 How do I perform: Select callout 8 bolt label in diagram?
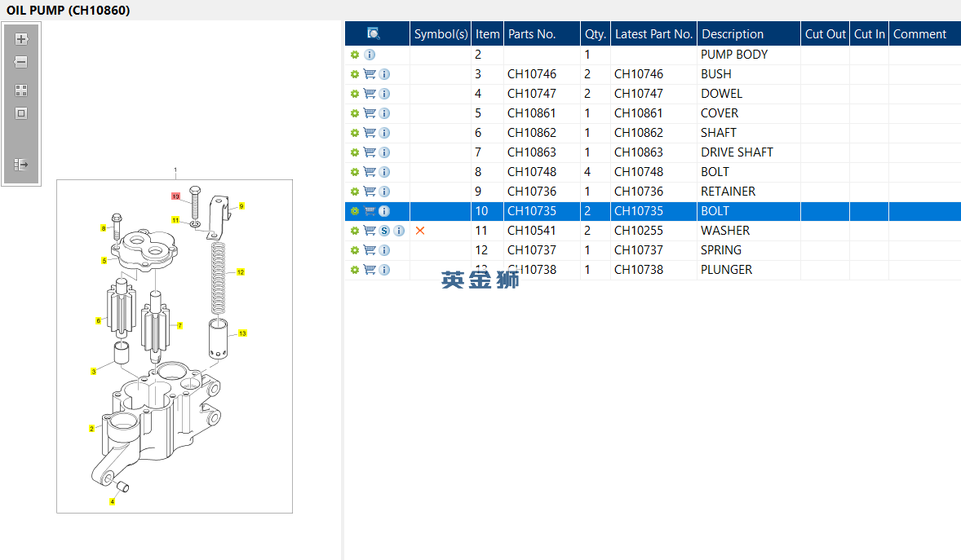pos(104,228)
